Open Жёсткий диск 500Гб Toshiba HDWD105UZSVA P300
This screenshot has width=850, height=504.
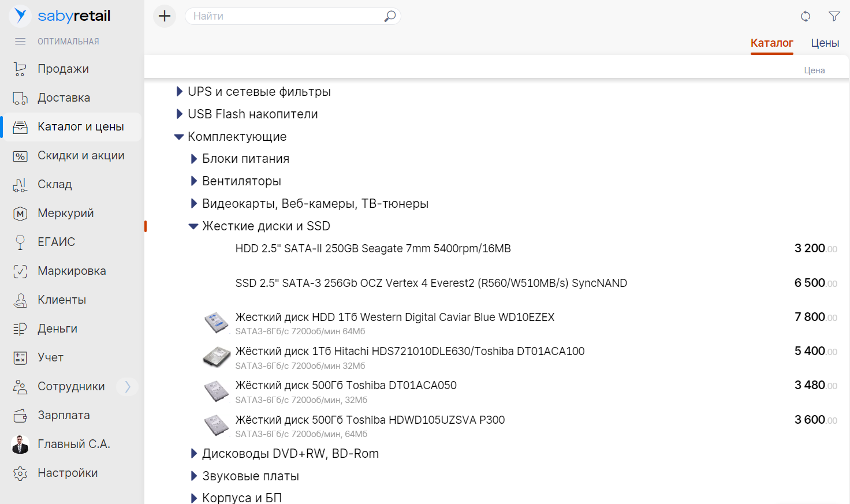coord(370,420)
